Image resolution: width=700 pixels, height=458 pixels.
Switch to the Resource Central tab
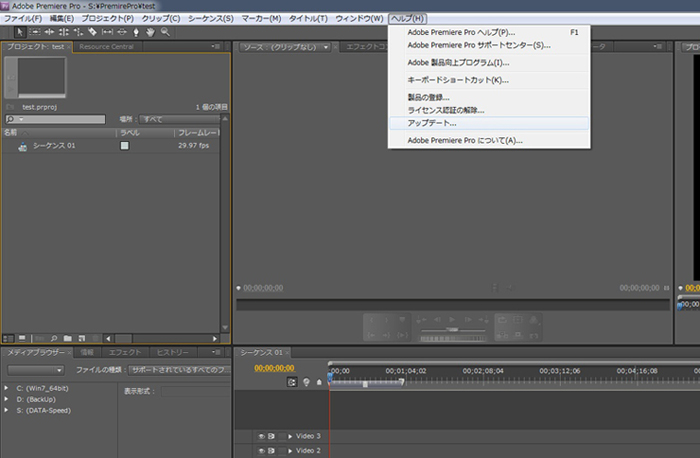click(106, 46)
